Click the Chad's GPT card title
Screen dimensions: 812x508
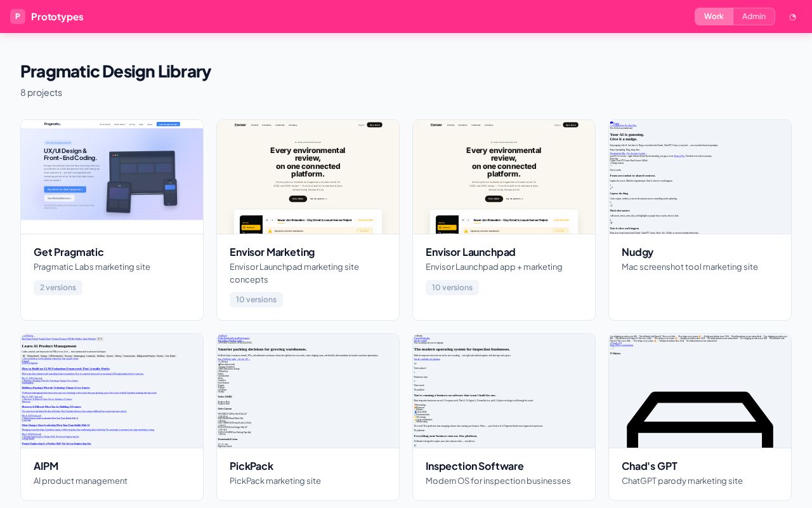(x=650, y=466)
